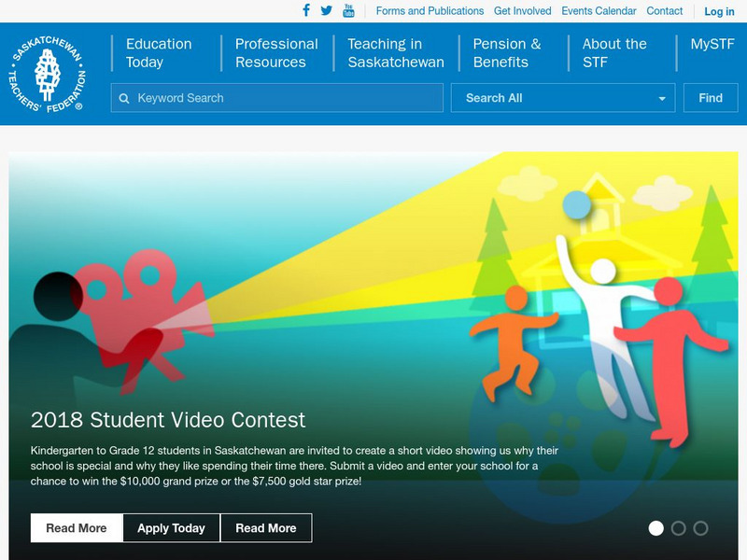Click the Apply Today button

click(171, 528)
